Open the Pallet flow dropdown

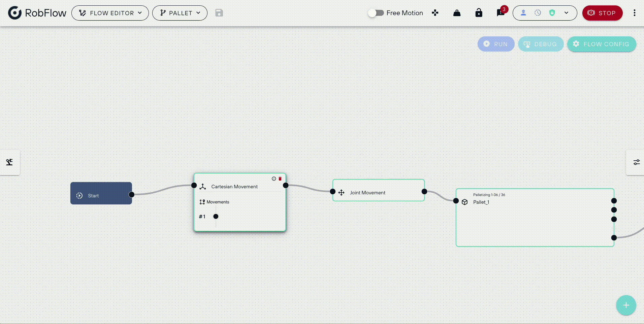point(180,13)
